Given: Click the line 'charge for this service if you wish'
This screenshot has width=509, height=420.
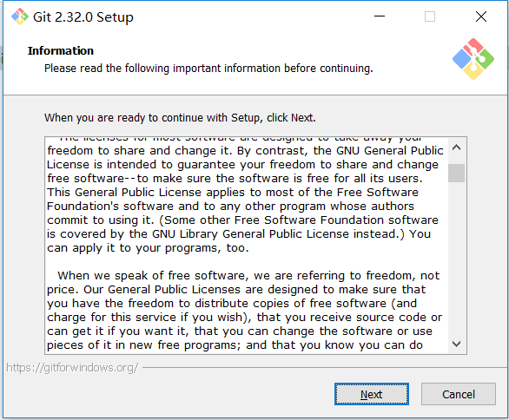Looking at the screenshot, I should click(244, 318).
